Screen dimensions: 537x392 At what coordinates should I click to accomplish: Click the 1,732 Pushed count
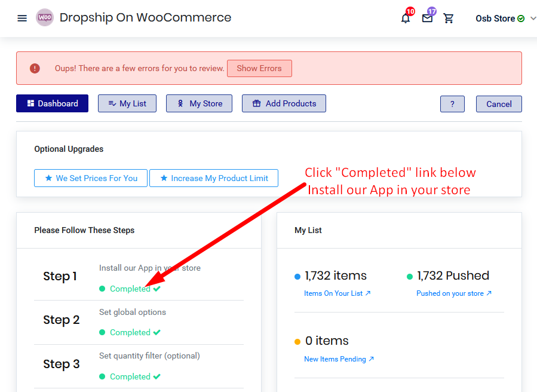click(x=453, y=275)
